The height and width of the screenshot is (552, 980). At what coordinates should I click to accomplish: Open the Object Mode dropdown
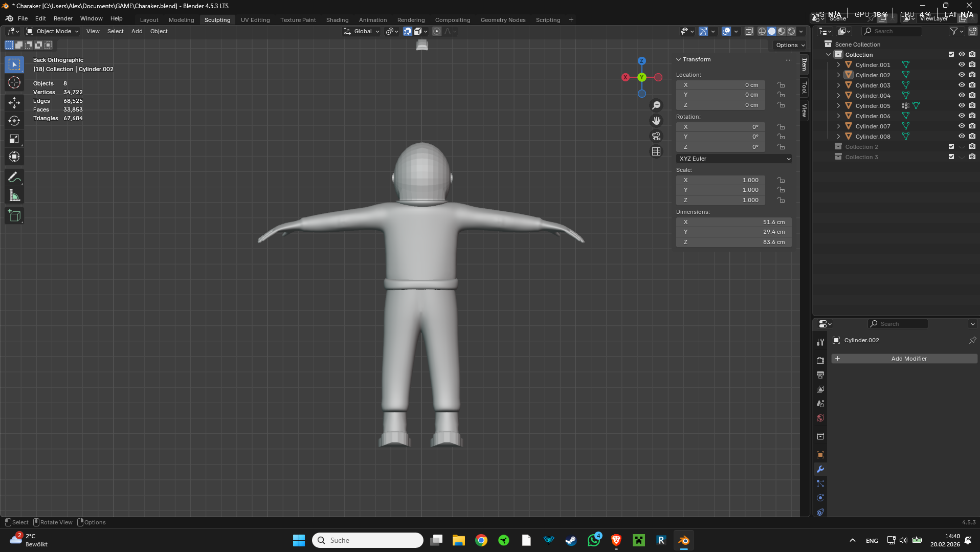[x=53, y=31]
